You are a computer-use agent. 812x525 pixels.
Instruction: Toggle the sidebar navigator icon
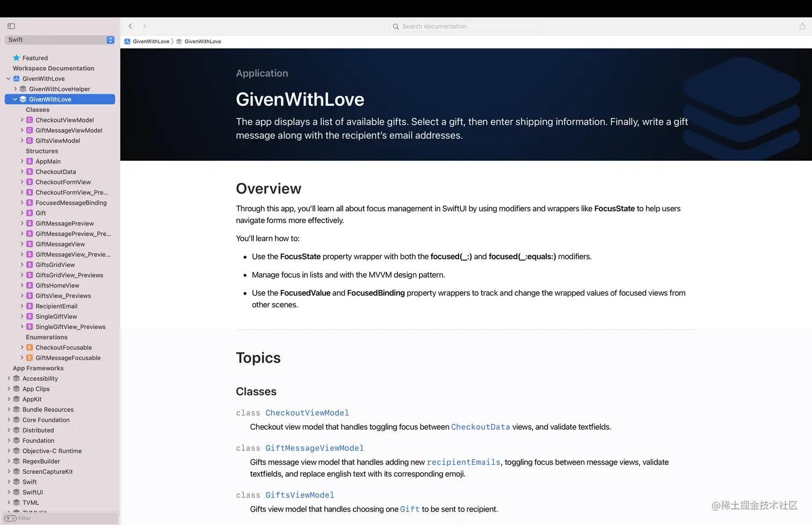pyautogui.click(x=11, y=26)
